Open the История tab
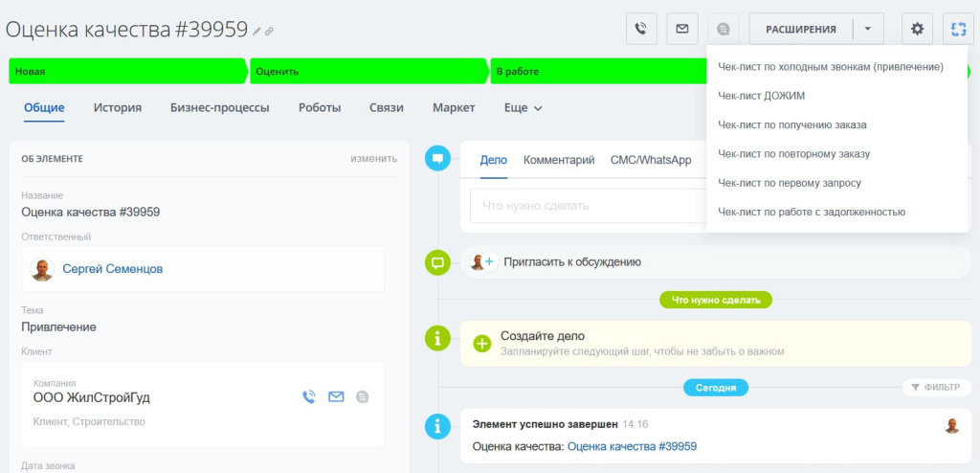The height and width of the screenshot is (473, 980). coord(118,107)
